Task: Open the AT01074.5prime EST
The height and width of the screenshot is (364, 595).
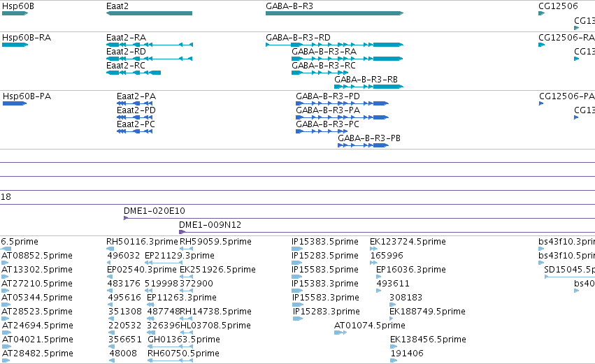Action: pyautogui.click(x=370, y=326)
